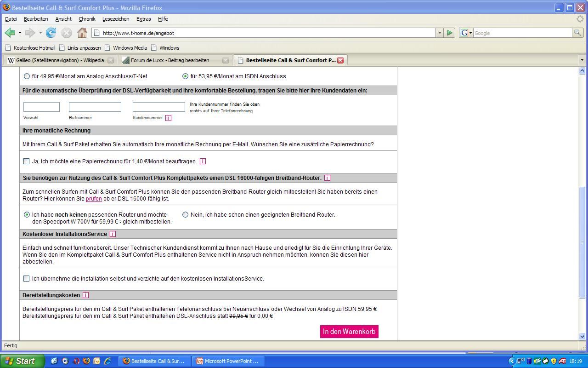588x368 pixels.
Task: Click the page scrollbar down arrow
Action: [582, 336]
